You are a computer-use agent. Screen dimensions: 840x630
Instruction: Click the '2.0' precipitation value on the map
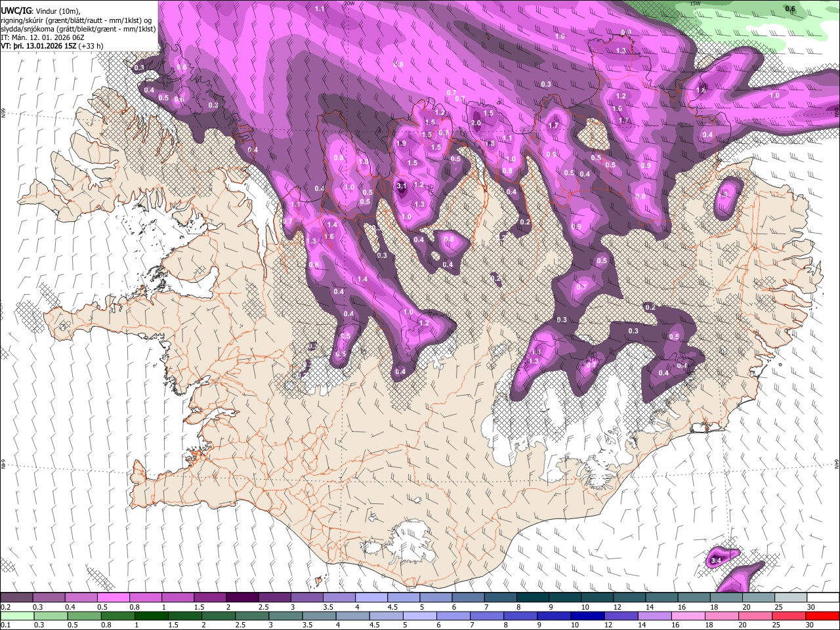pos(476,123)
